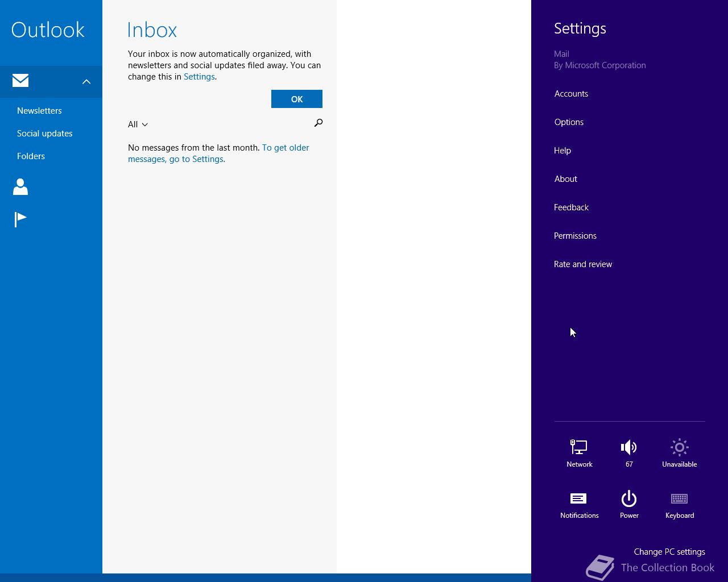This screenshot has height=582, width=728.
Task: Follow the Settings link in inbox notice
Action: point(199,77)
